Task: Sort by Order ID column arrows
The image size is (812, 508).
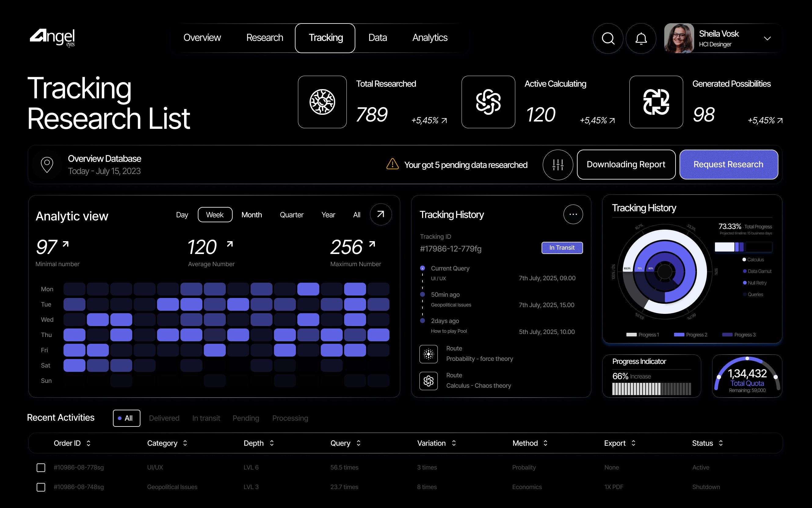Action: (88, 443)
